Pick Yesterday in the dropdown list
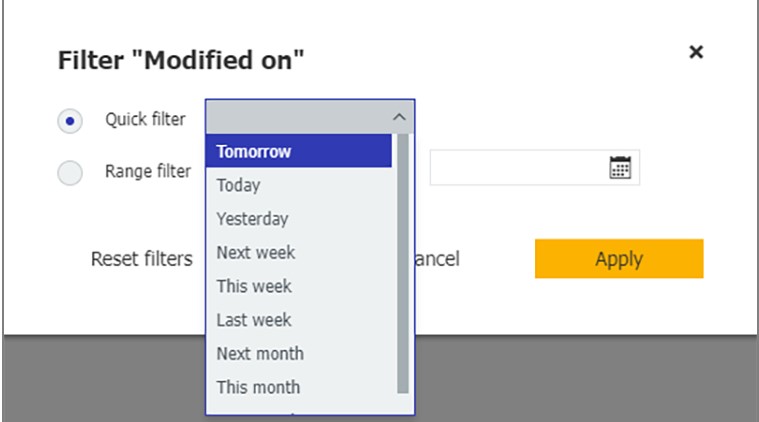Viewport: 759px width, 422px height. pos(299,219)
